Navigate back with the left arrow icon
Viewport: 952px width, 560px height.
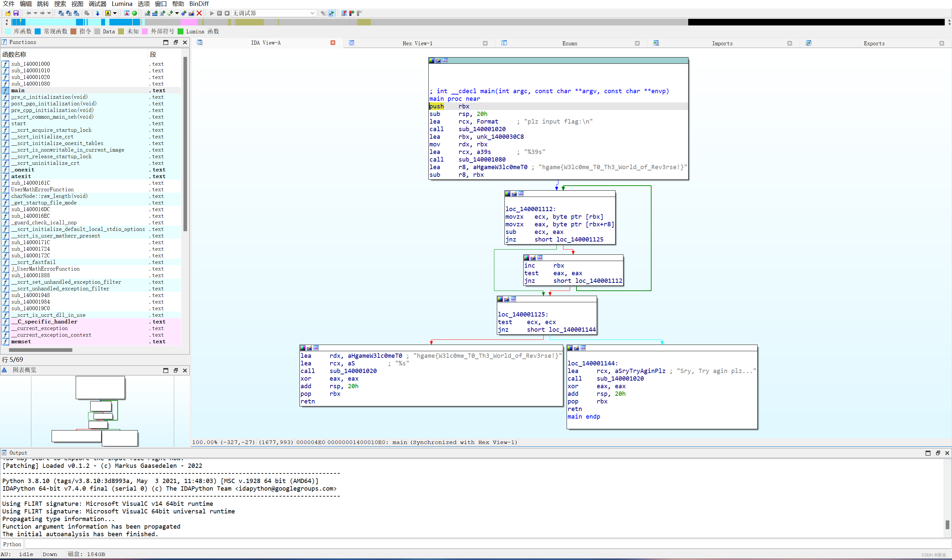tap(29, 13)
